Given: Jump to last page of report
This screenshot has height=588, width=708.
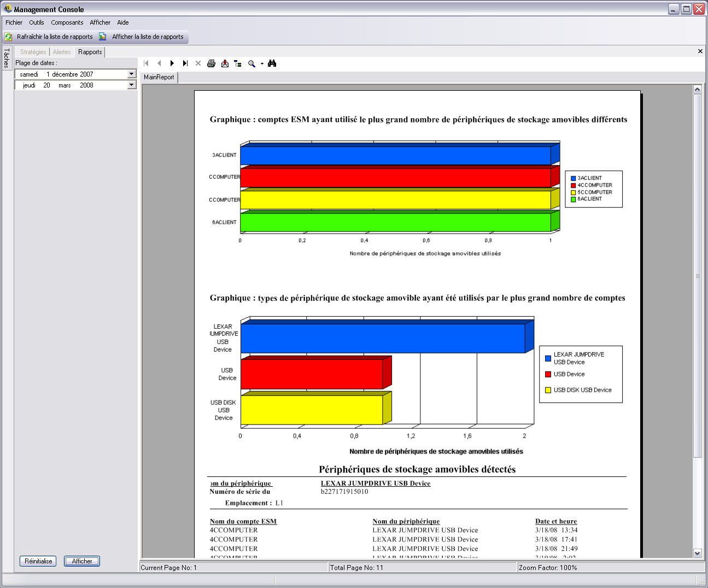Looking at the screenshot, I should pyautogui.click(x=185, y=63).
